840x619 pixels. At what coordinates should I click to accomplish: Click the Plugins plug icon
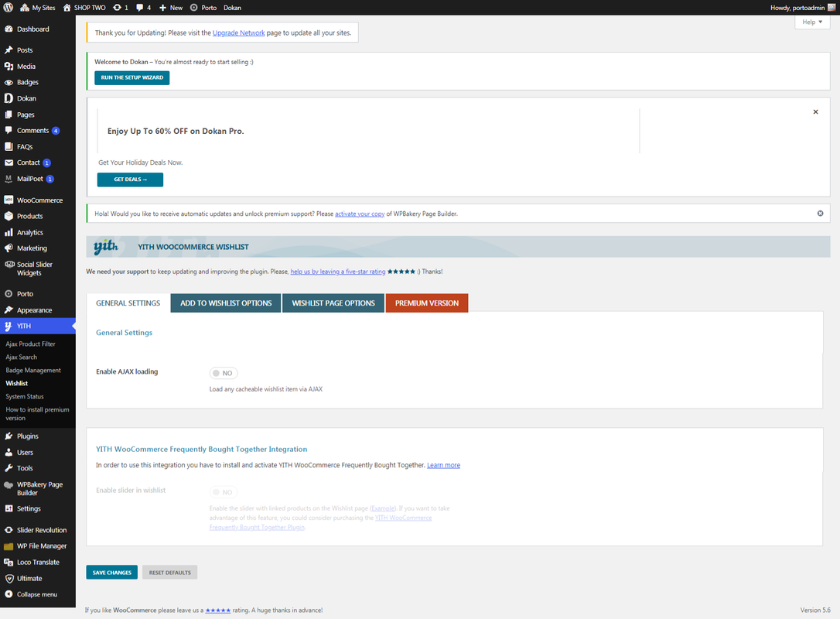tap(9, 436)
